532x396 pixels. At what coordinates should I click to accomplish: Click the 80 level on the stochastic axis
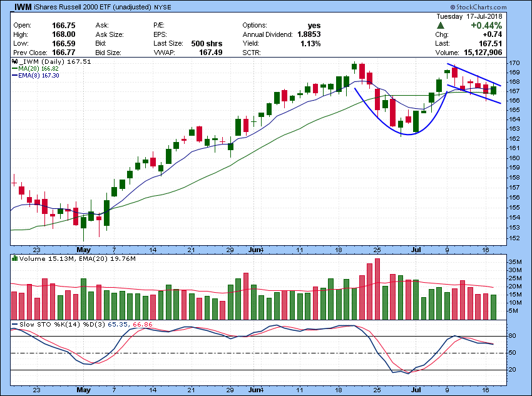(x=513, y=336)
